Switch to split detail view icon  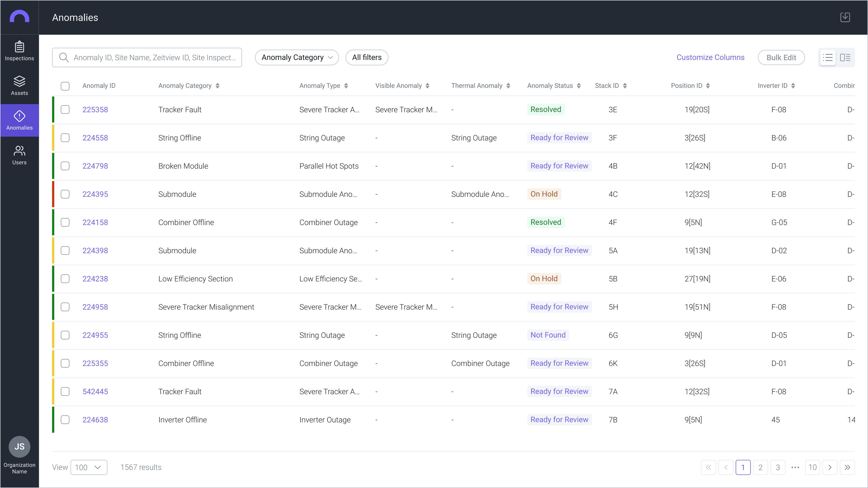click(x=845, y=57)
